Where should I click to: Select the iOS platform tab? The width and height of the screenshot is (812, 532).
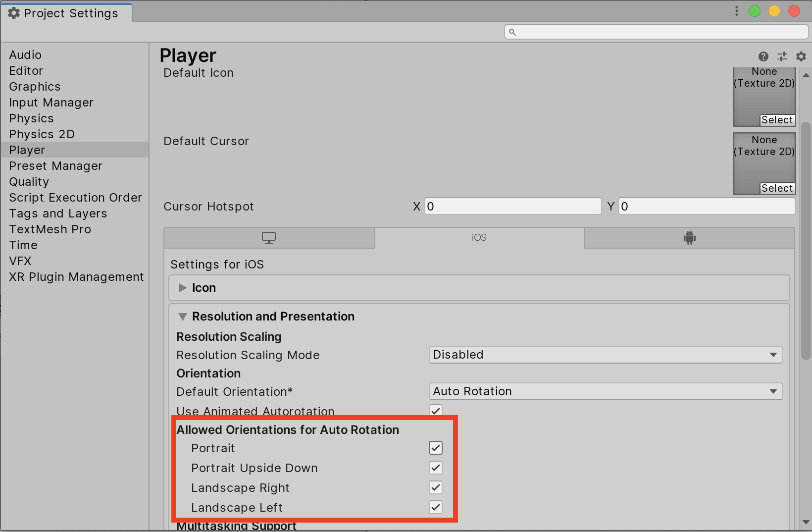[479, 238]
